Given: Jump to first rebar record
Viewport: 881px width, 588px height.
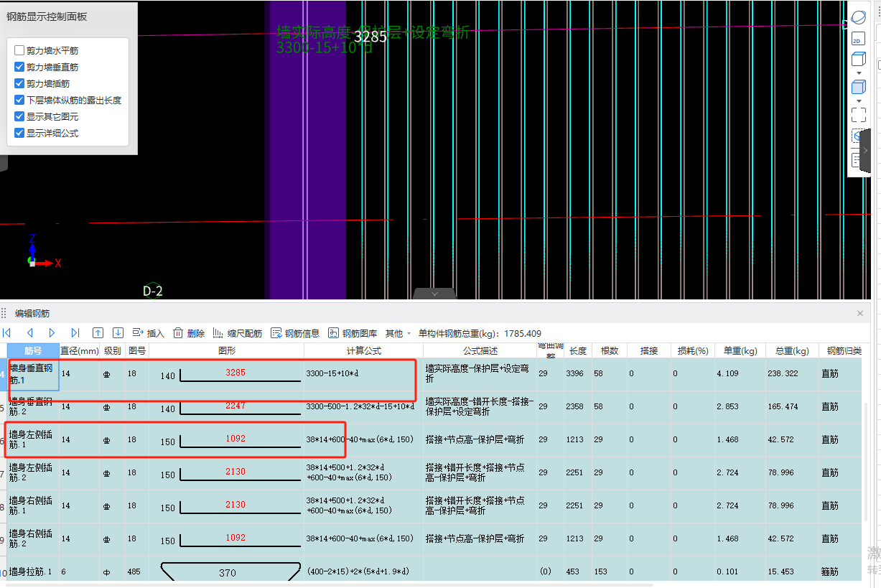Looking at the screenshot, I should coord(7,333).
